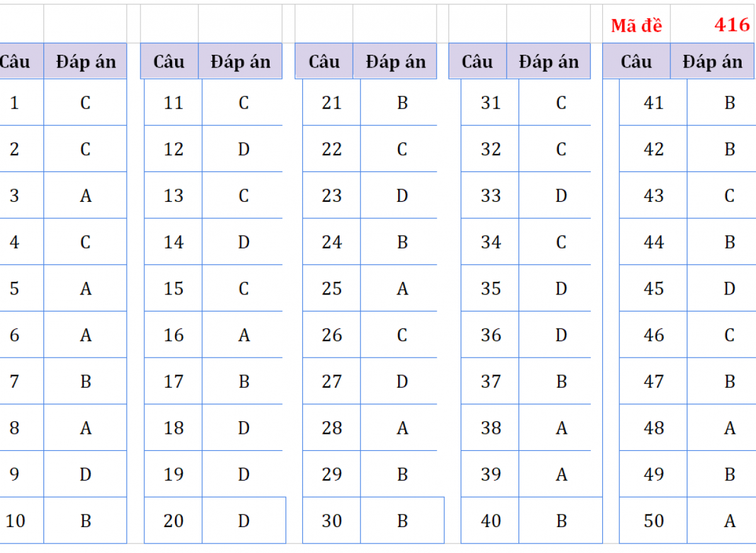
Task: Select the red 'Mã đề' label cell
Action: tap(636, 24)
